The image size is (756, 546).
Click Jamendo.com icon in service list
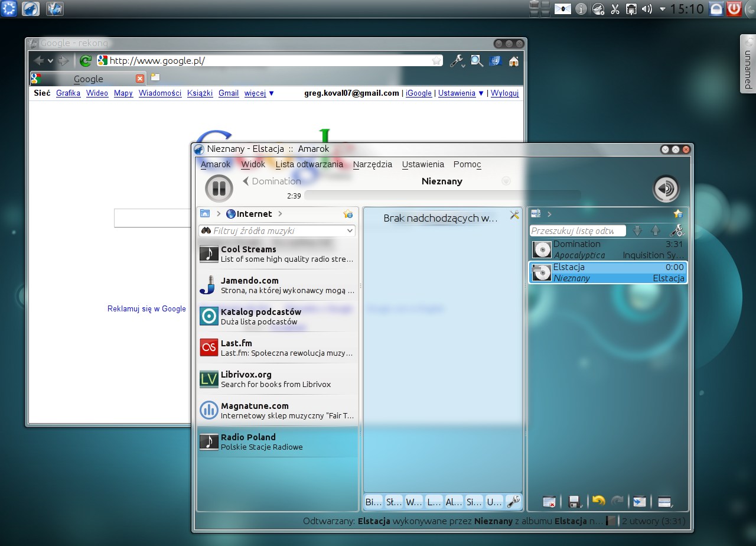(x=208, y=285)
